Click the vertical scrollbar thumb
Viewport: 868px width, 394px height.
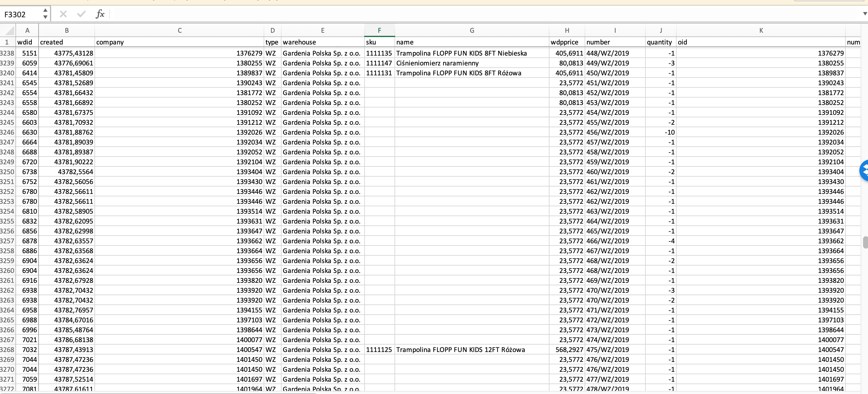tap(865, 242)
